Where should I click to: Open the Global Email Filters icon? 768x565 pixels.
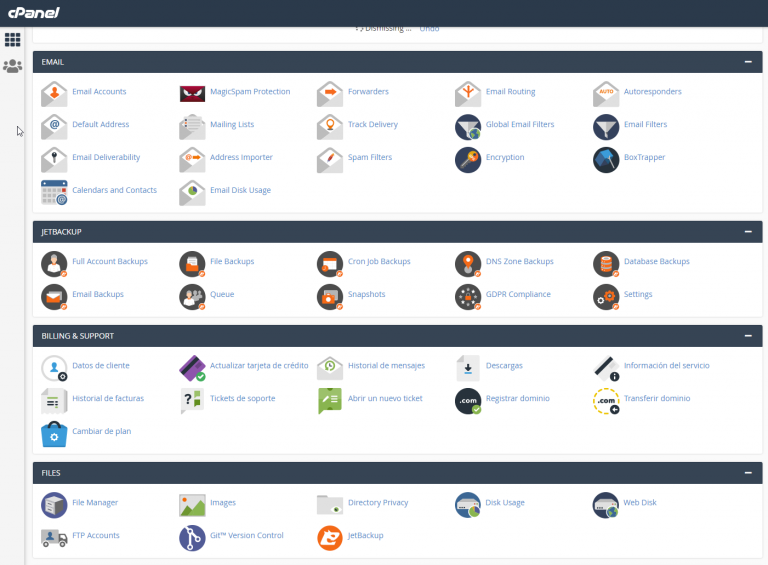pos(468,126)
